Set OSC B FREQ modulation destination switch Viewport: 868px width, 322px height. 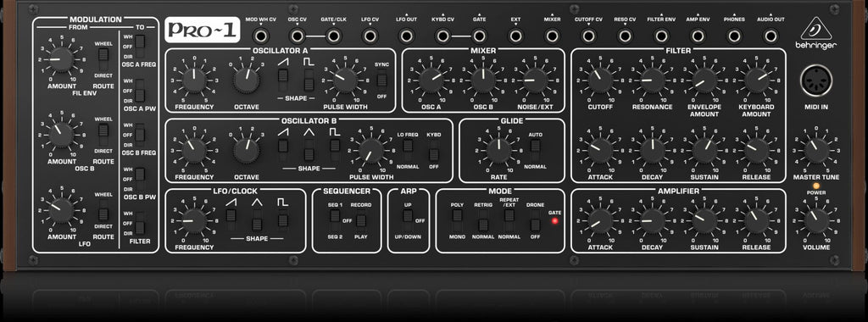(x=140, y=135)
